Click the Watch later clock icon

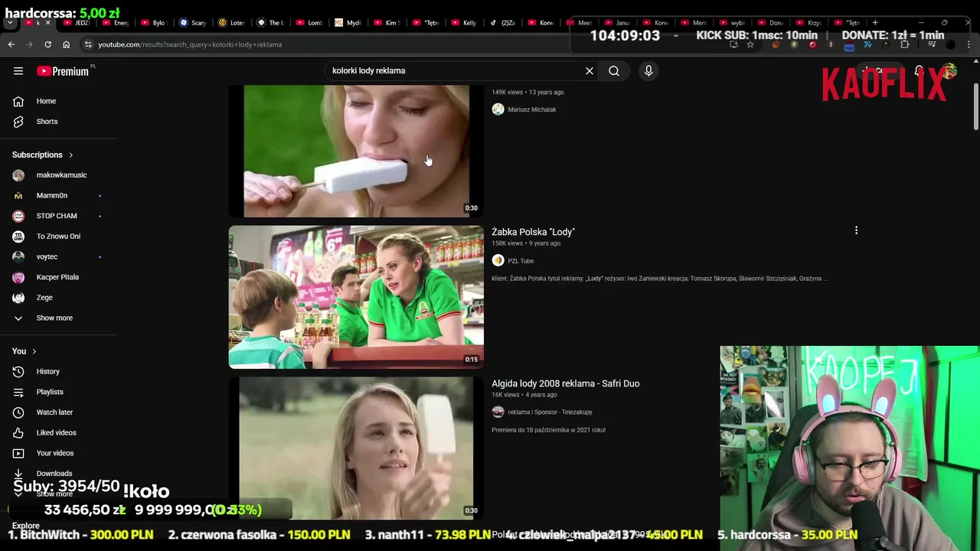[x=18, y=412]
